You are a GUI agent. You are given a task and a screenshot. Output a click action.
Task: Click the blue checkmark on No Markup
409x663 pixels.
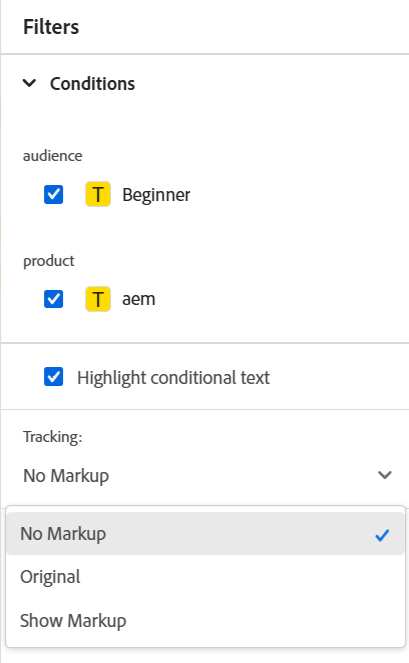(382, 535)
